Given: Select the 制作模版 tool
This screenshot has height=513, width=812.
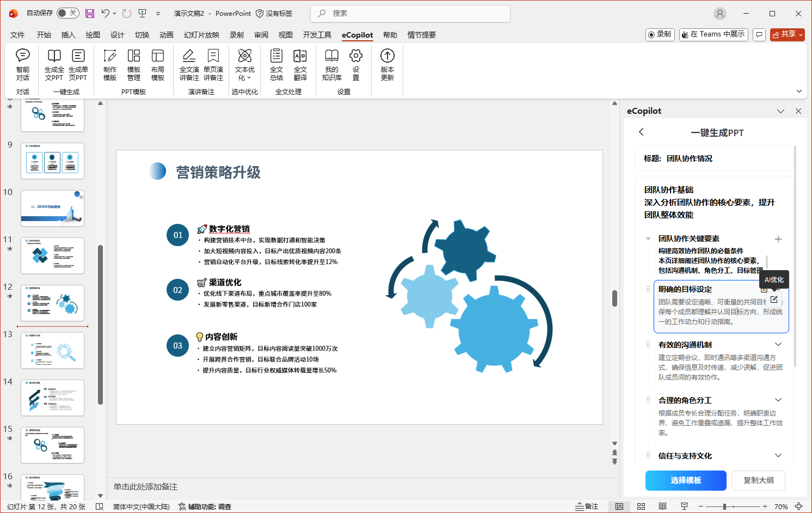Looking at the screenshot, I should point(110,65).
